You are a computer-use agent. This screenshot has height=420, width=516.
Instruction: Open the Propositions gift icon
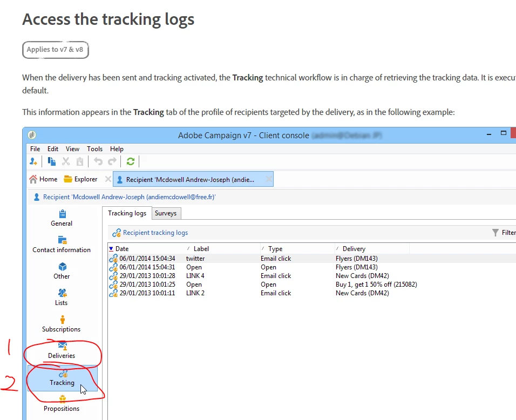point(63,399)
